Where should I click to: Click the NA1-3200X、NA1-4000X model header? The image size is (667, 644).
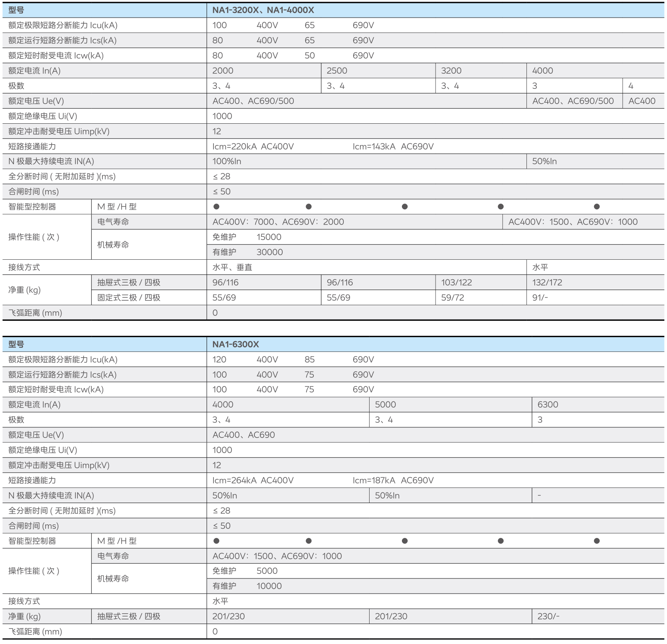point(263,10)
